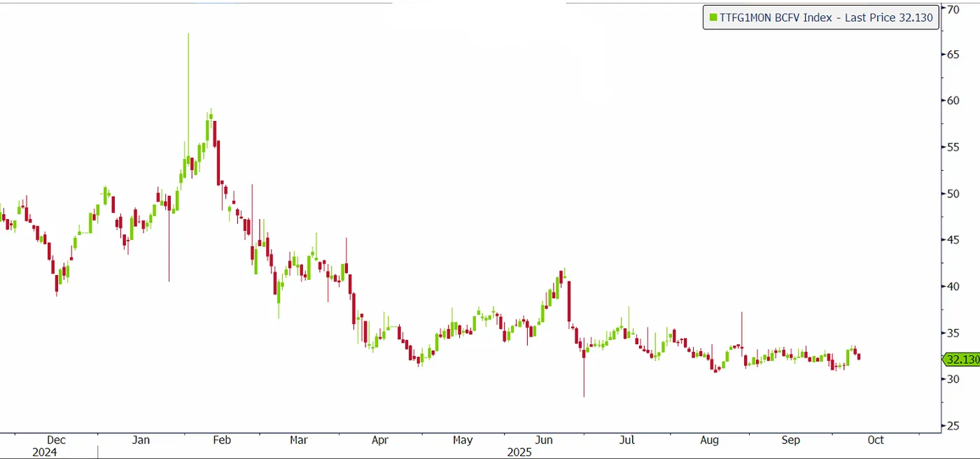Click the Feb label on time axis
Viewport: 980px width, 459px height.
click(222, 440)
